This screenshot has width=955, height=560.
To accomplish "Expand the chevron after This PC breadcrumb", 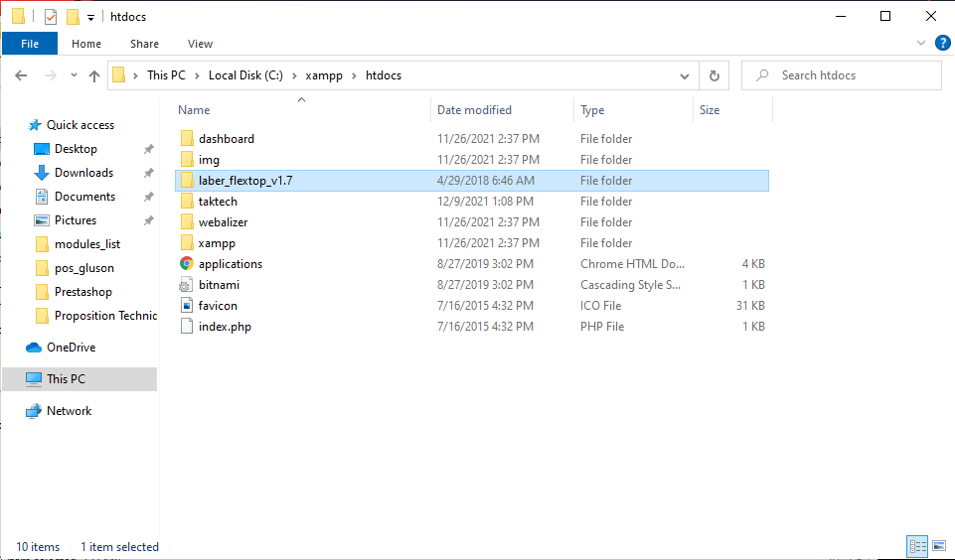I will click(x=198, y=75).
